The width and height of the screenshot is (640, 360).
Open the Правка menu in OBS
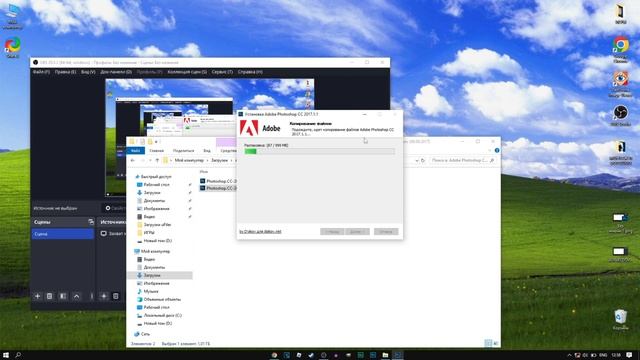coord(65,72)
